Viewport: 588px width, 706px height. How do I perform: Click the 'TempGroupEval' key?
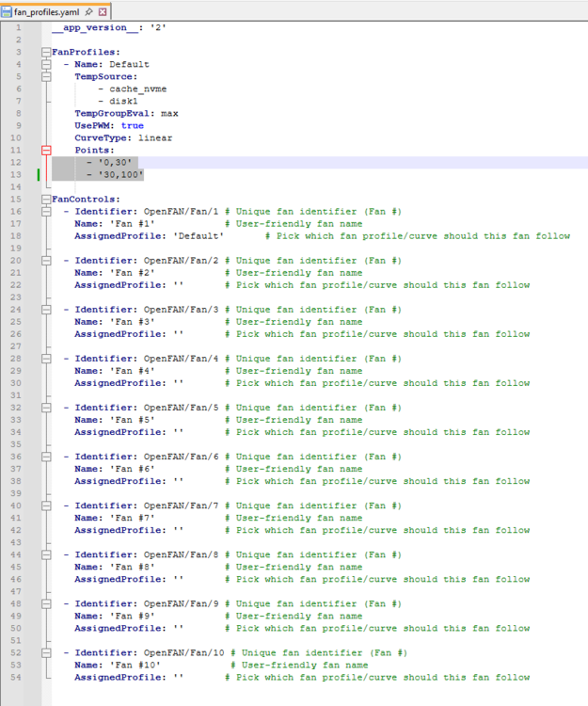tap(112, 114)
